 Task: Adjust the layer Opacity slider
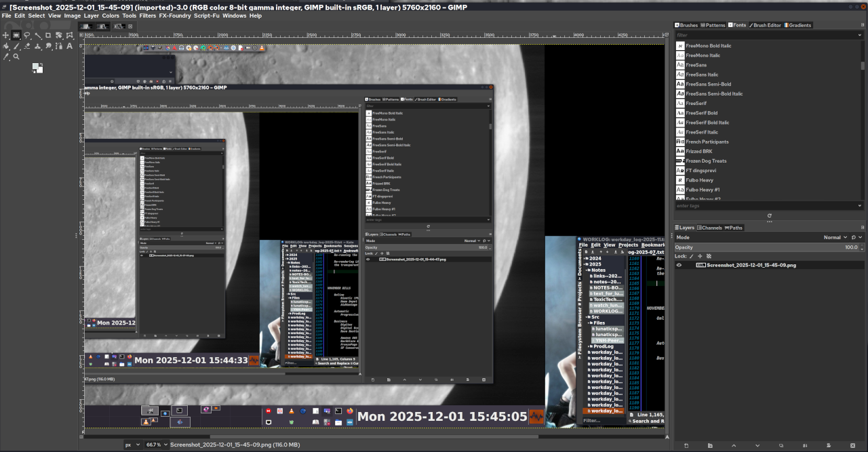[x=763, y=247]
